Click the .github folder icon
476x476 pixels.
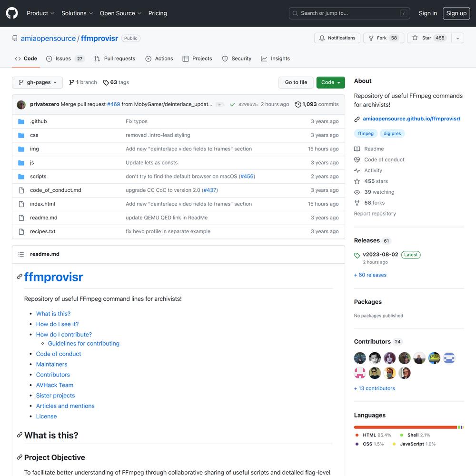pyautogui.click(x=21, y=121)
